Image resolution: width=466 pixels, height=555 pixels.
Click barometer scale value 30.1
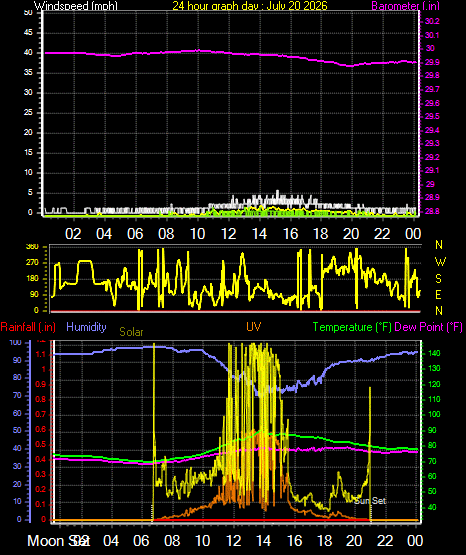432,35
